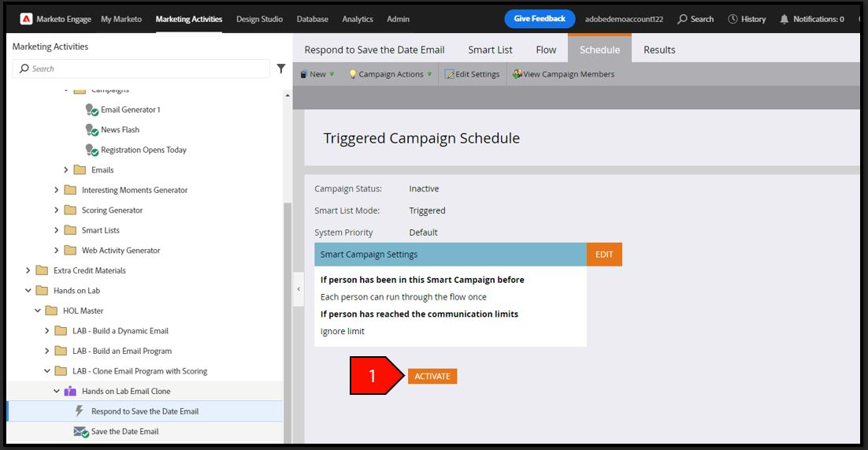Select Respond to Save the Date Email tree item
Screen dimensions: 868x450
(x=145, y=411)
